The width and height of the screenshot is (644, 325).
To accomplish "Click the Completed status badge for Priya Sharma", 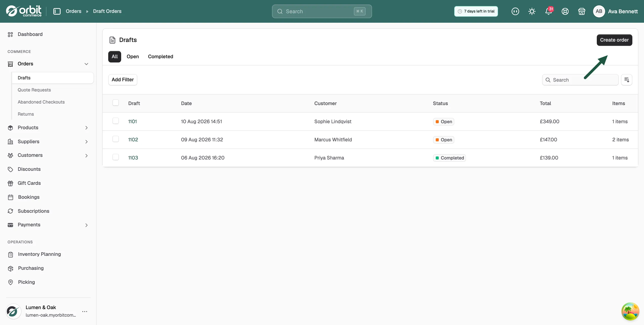I will [450, 158].
